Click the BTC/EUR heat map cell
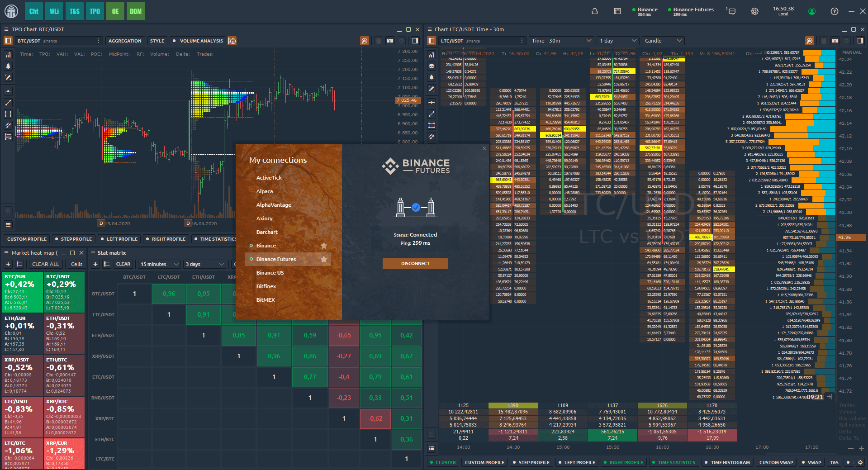Image resolution: width=868 pixels, height=470 pixels. [x=23, y=292]
